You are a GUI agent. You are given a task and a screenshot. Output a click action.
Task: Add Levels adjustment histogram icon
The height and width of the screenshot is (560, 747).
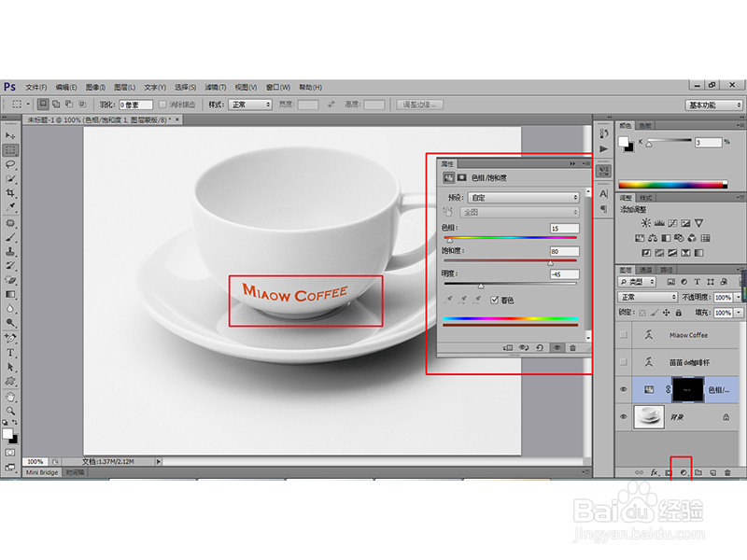[x=659, y=223]
